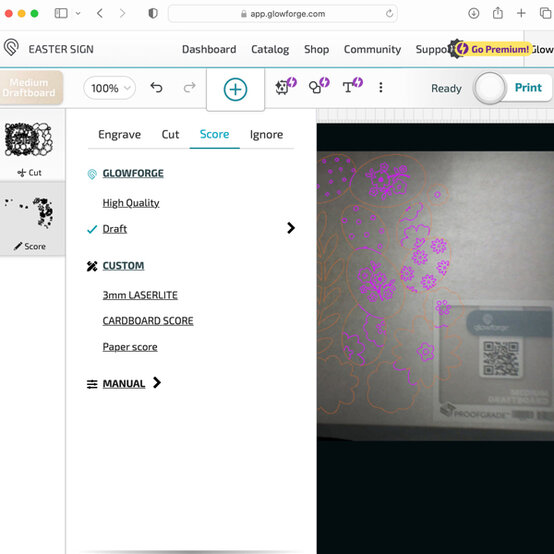Choose the Draft score setting
Viewport: 554px width, 554px height.
[x=114, y=229]
